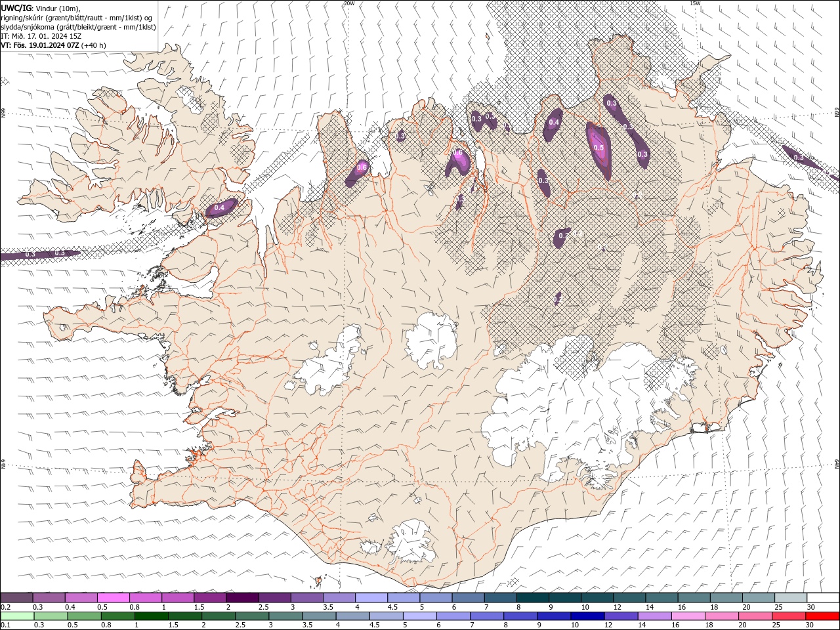Click the '0.2' value label under upper legend
Image resolution: width=840 pixels, height=630 pixels.
(6, 608)
